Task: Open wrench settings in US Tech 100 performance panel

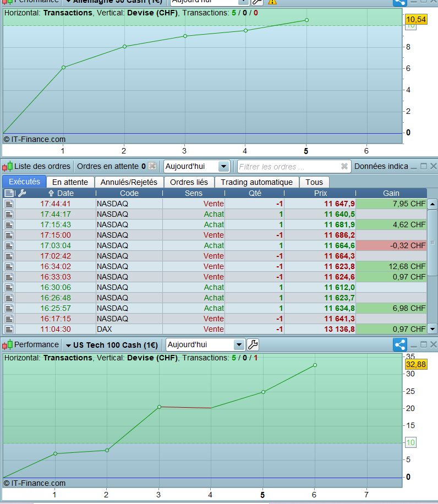Action: (x=253, y=345)
